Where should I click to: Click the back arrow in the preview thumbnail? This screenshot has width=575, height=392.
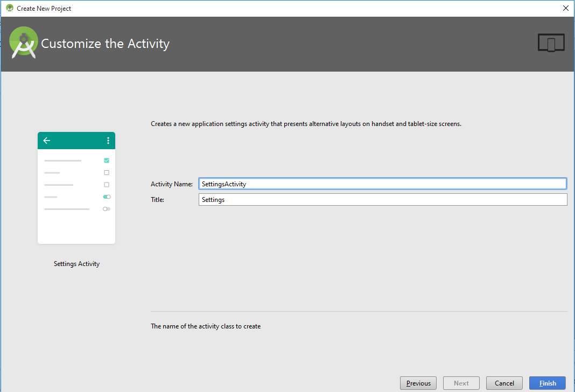[x=47, y=141]
